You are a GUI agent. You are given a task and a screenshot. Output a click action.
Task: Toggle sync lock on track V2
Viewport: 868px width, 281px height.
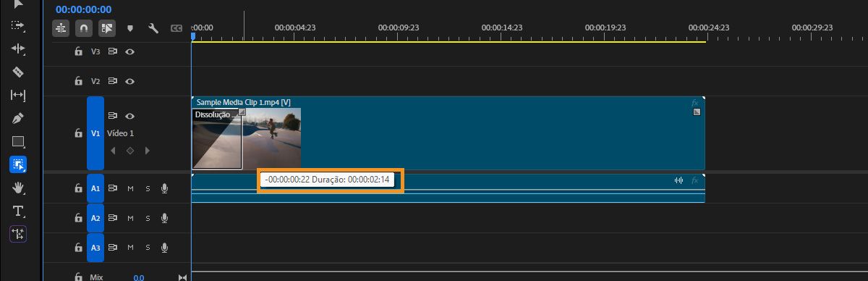(113, 81)
